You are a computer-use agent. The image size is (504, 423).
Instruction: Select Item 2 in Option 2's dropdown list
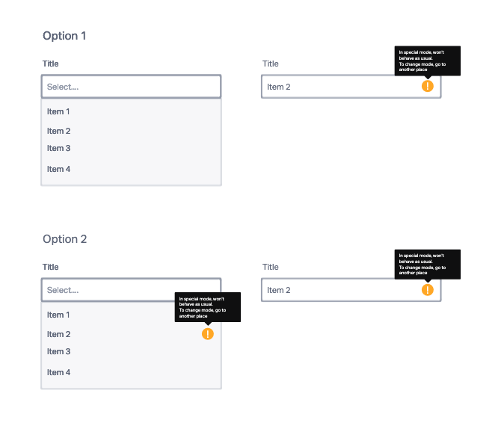58,335
